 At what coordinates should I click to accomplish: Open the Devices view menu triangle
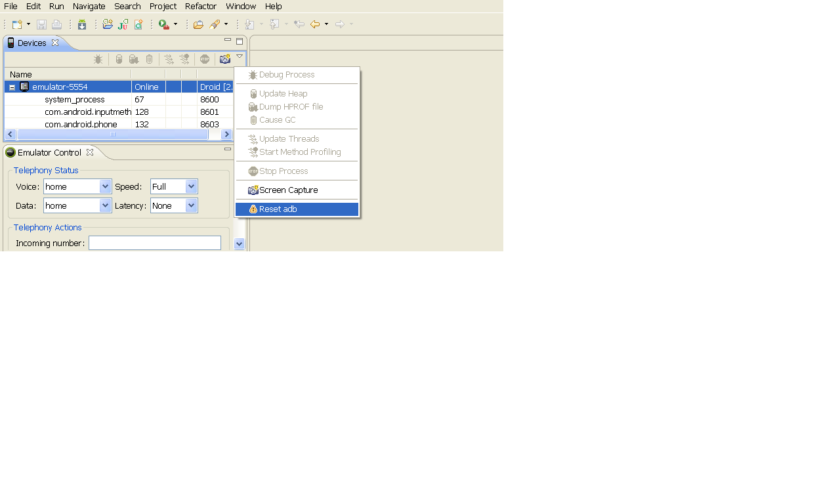click(x=240, y=56)
